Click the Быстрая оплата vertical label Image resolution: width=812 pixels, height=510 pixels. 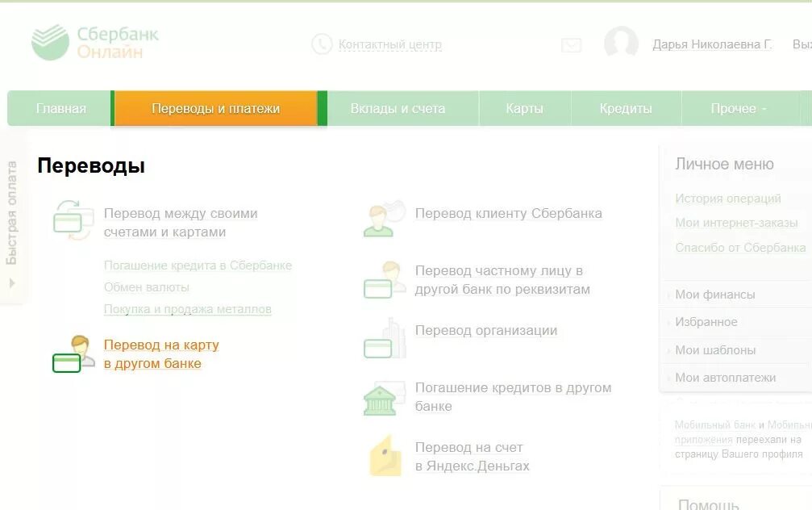[11, 213]
